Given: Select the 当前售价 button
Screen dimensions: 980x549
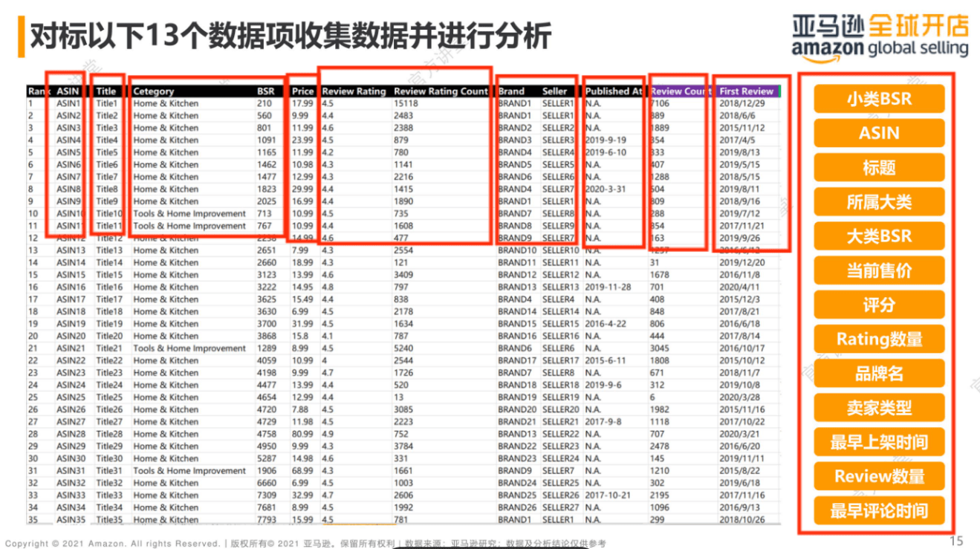Looking at the screenshot, I should (x=879, y=270).
